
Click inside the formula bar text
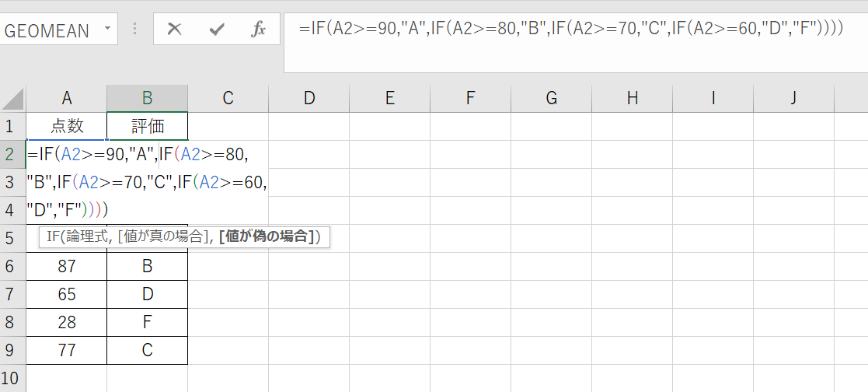(x=570, y=30)
